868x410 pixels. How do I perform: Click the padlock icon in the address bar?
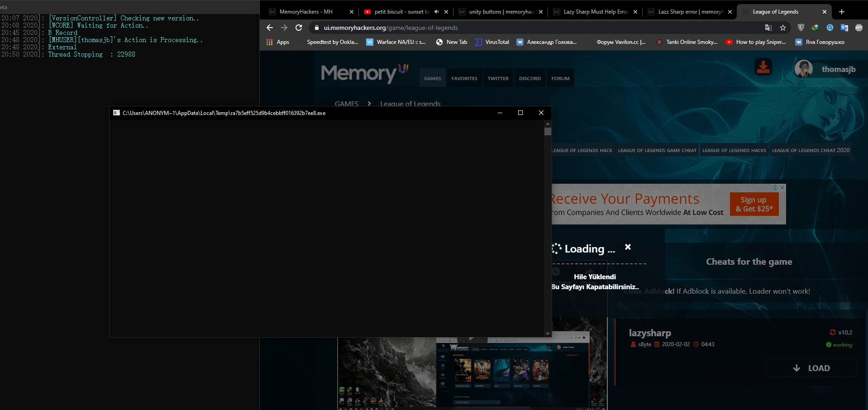[317, 28]
